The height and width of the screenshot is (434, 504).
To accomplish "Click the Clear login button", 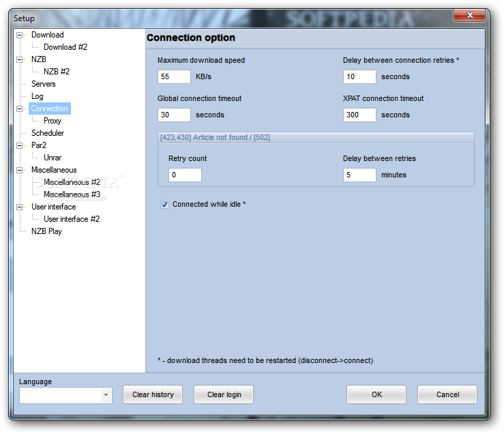I will pyautogui.click(x=224, y=394).
